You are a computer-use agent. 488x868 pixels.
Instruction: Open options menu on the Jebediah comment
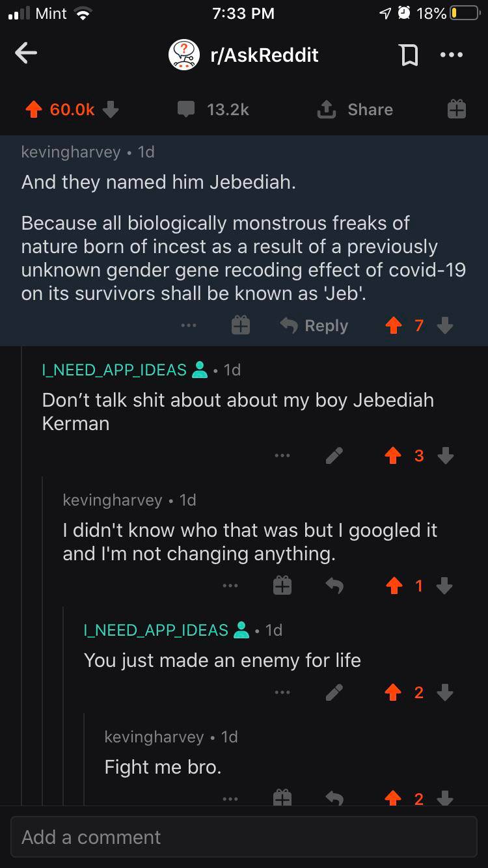[189, 325]
